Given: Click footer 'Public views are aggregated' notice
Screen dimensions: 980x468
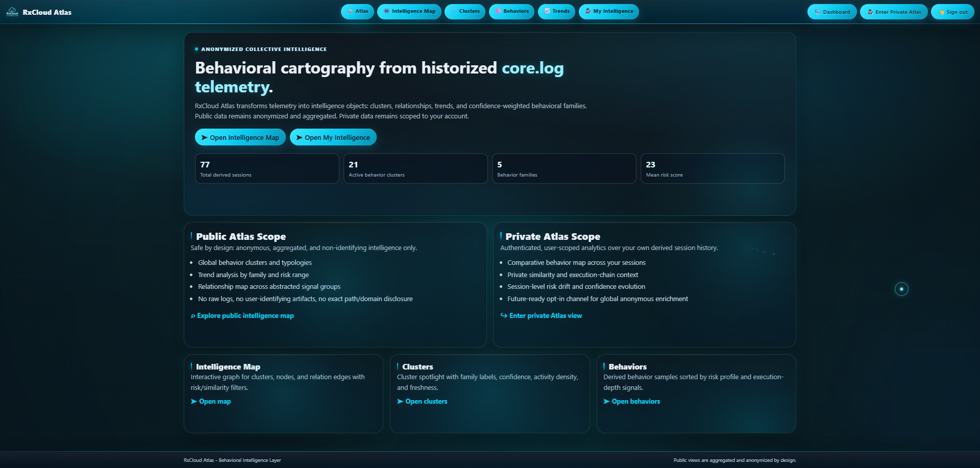Looking at the screenshot, I should click(x=734, y=460).
